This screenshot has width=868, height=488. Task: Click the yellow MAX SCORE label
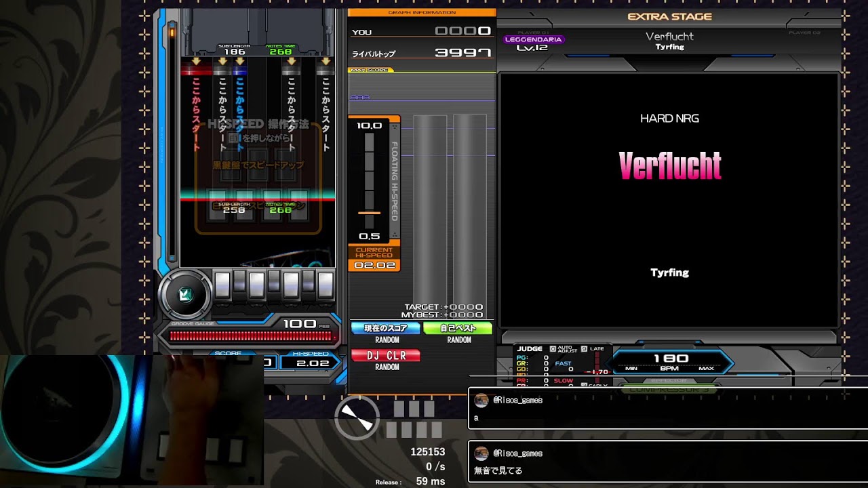click(x=370, y=70)
